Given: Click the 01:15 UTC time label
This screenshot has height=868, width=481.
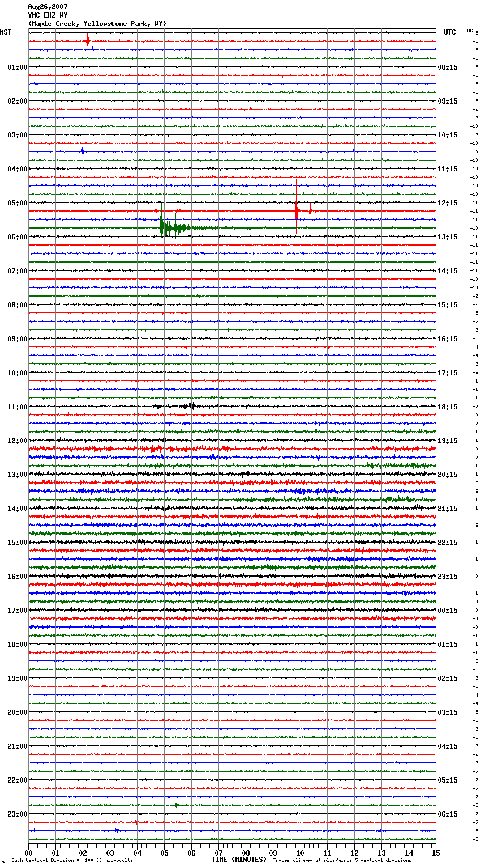Looking at the screenshot, I should pos(448,644).
